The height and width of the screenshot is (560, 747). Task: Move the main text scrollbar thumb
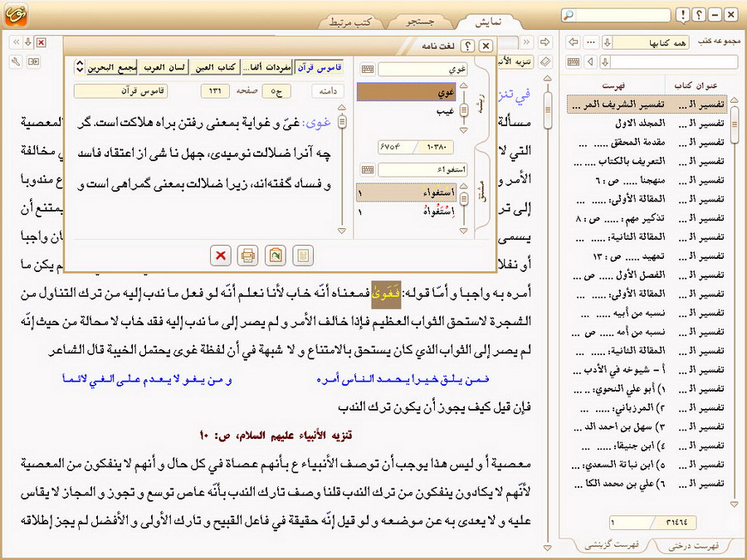548,110
